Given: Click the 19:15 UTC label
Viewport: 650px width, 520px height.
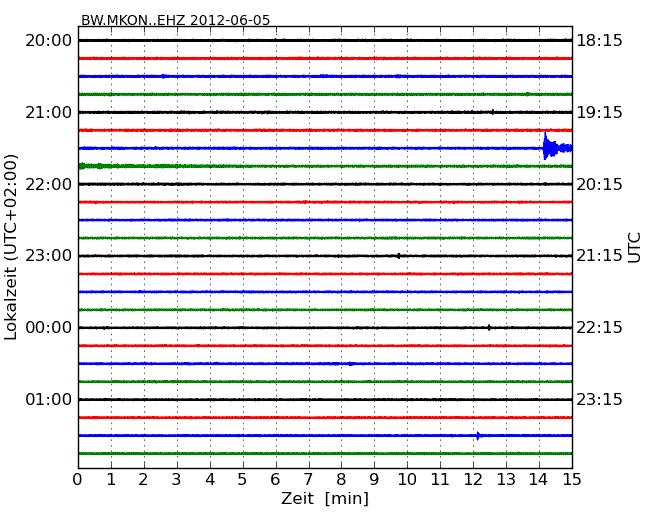Looking at the screenshot, I should pyautogui.click(x=599, y=112).
